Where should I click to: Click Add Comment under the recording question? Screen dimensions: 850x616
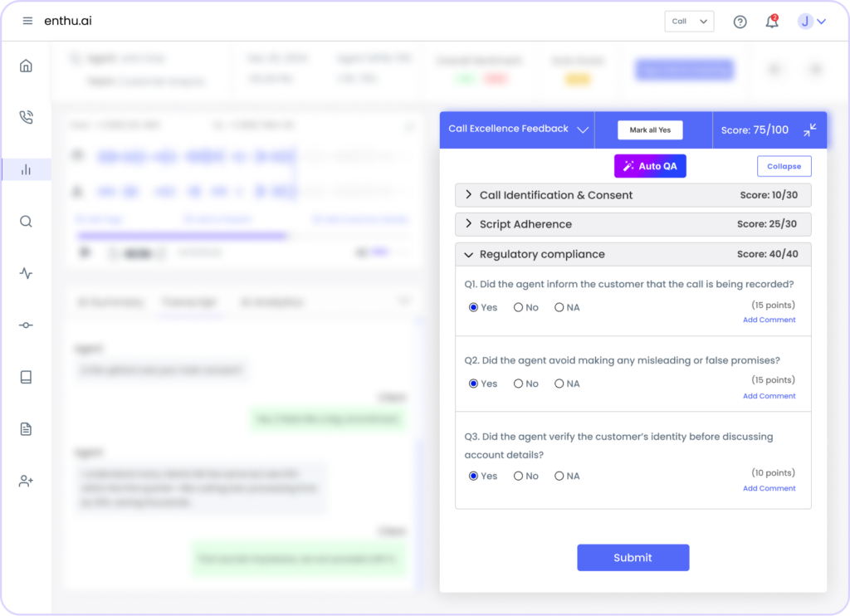coord(769,320)
